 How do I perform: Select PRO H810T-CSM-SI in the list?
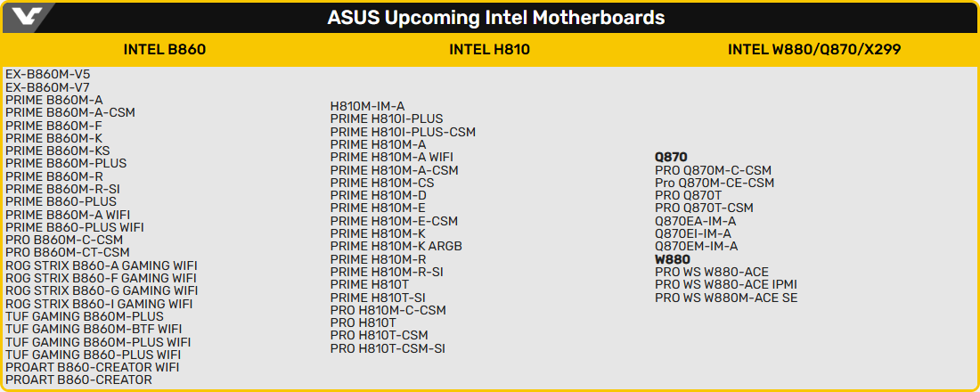[x=388, y=348]
